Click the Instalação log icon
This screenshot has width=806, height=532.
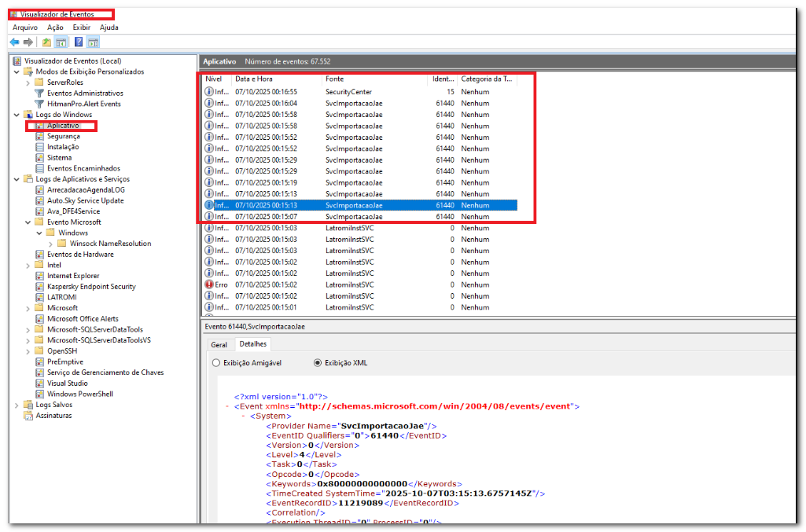coord(39,147)
